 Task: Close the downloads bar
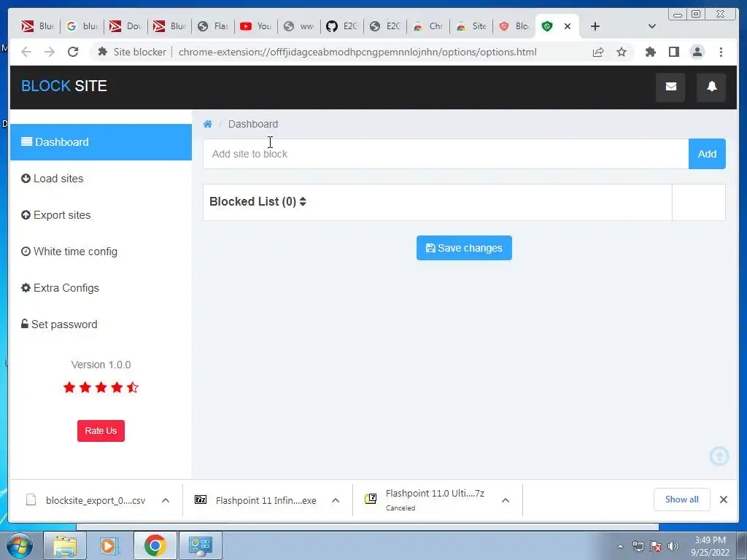(x=723, y=499)
